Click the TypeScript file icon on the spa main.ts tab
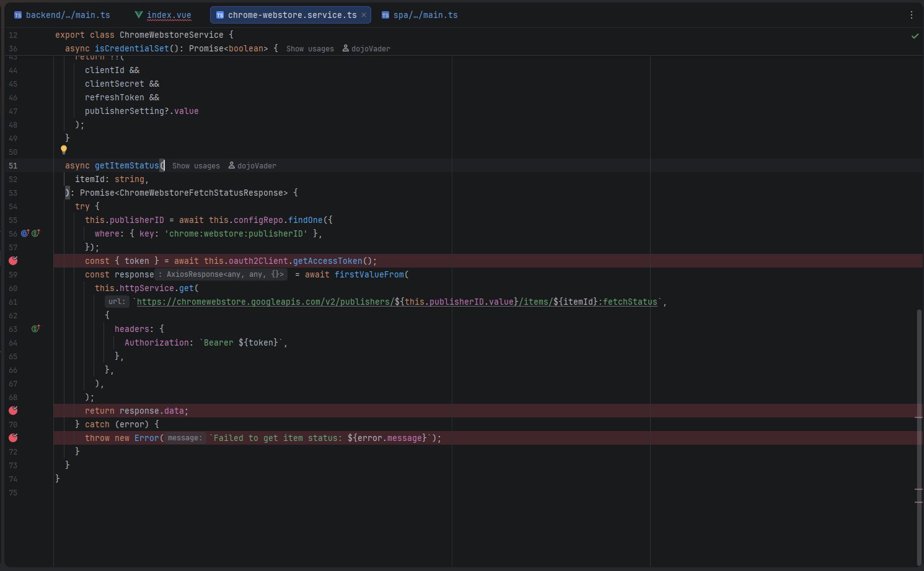Viewport: 924px width, 571px height. pos(385,15)
